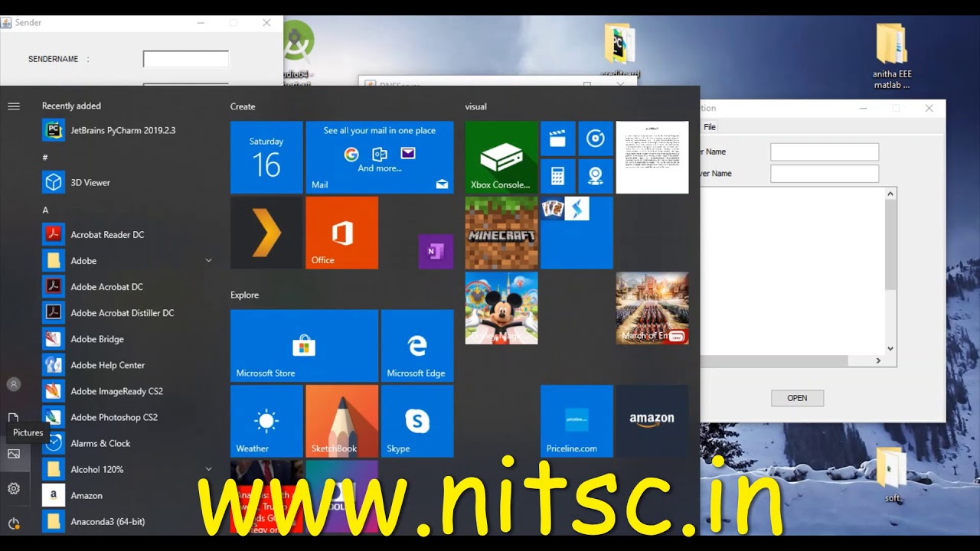
Task: Open the Saturday 16 calendar tile
Action: [266, 157]
